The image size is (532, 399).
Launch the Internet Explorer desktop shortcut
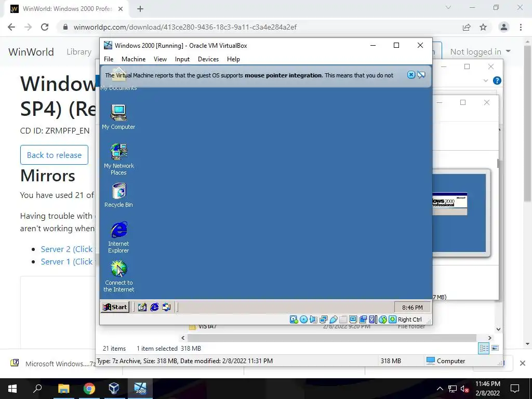[x=119, y=237]
